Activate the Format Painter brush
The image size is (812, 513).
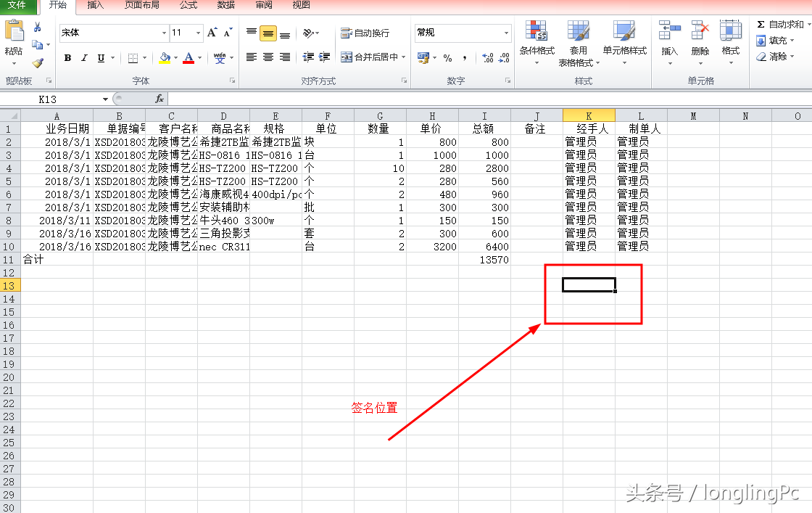[37, 62]
